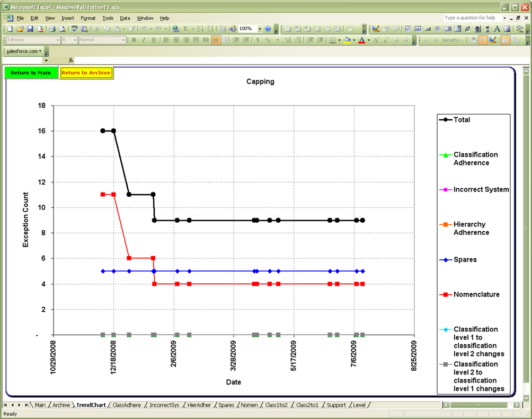The width and height of the screenshot is (532, 419).
Task: Click the Center alignment icon
Action: (x=176, y=40)
